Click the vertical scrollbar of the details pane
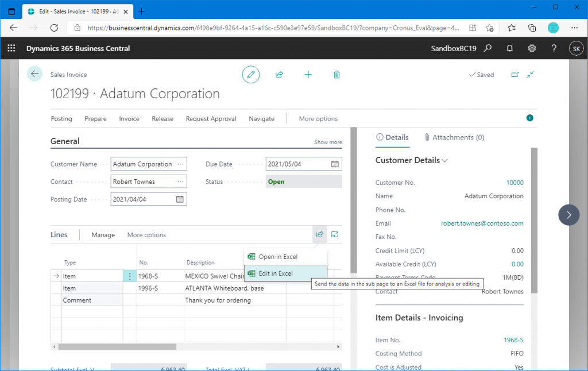 point(534,220)
